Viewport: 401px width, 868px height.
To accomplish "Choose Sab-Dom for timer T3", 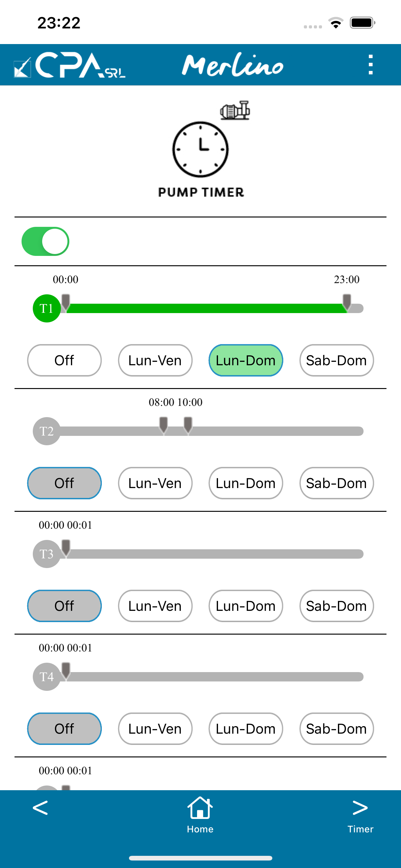I will [336, 606].
